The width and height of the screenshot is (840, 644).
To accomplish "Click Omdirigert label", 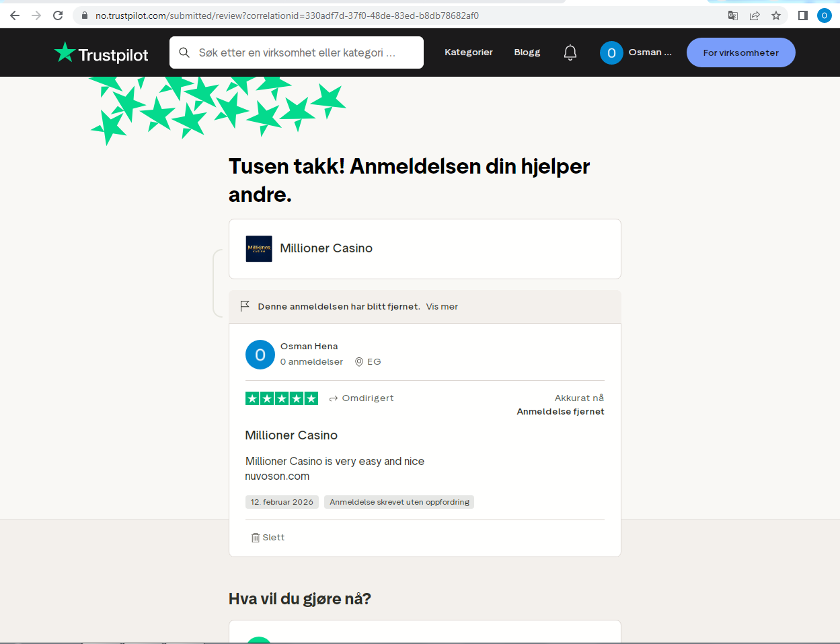I will pos(368,398).
